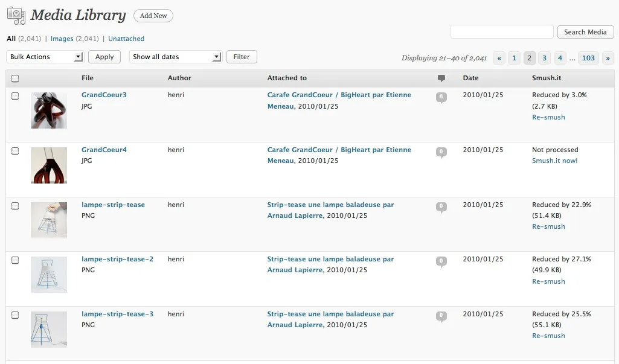The width and height of the screenshot is (619, 364).
Task: Open page 1 of media list
Action: coord(514,58)
